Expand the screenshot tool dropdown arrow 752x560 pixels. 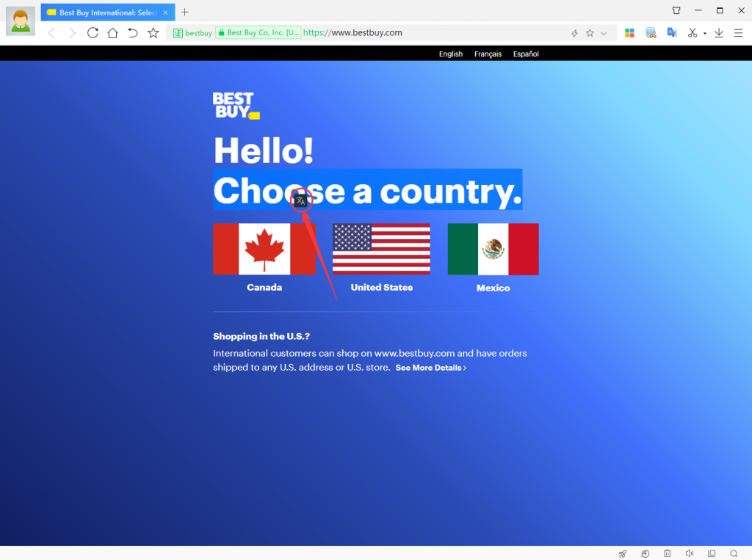point(705,33)
